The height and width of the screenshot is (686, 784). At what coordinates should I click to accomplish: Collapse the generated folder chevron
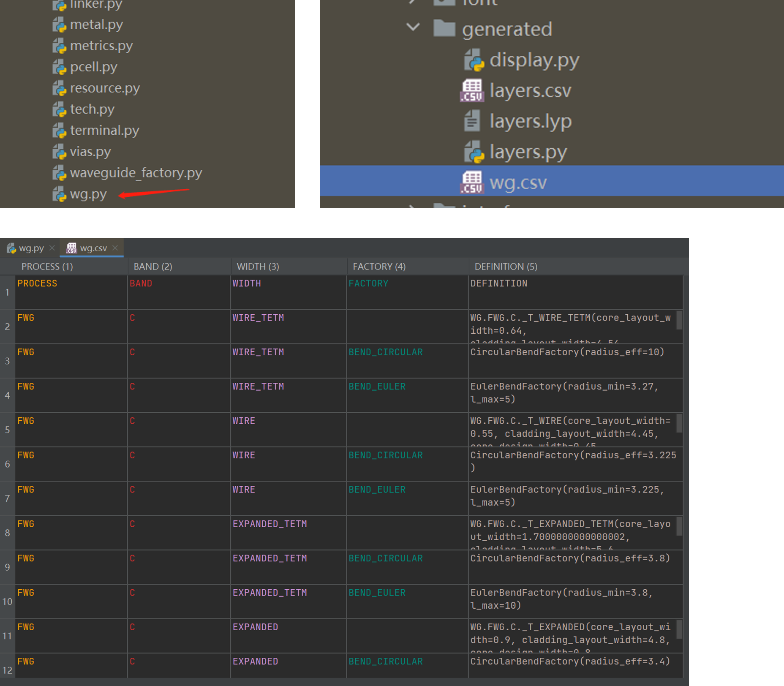[413, 27]
